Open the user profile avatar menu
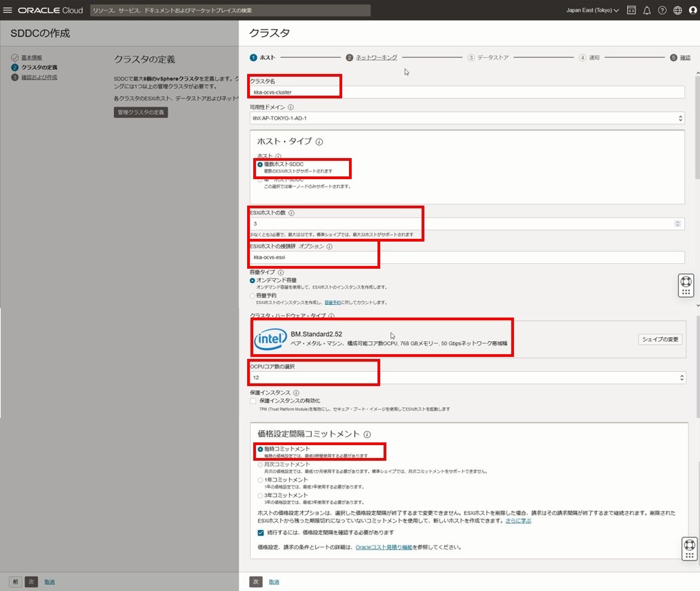This screenshot has width=700, height=591. [x=692, y=10]
